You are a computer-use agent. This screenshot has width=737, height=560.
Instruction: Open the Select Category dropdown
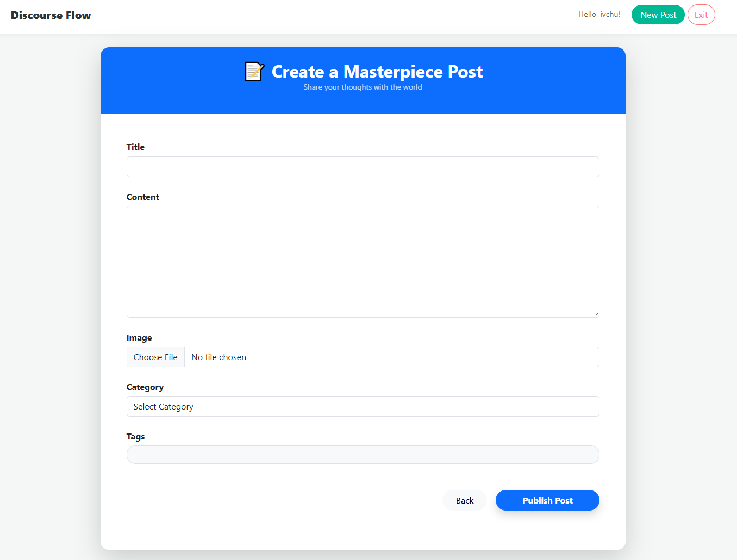coord(363,406)
